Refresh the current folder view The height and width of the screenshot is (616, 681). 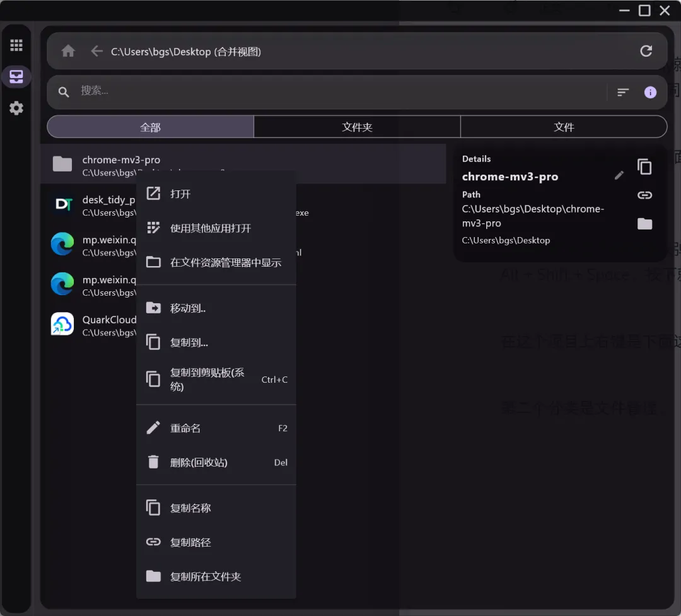(x=646, y=51)
